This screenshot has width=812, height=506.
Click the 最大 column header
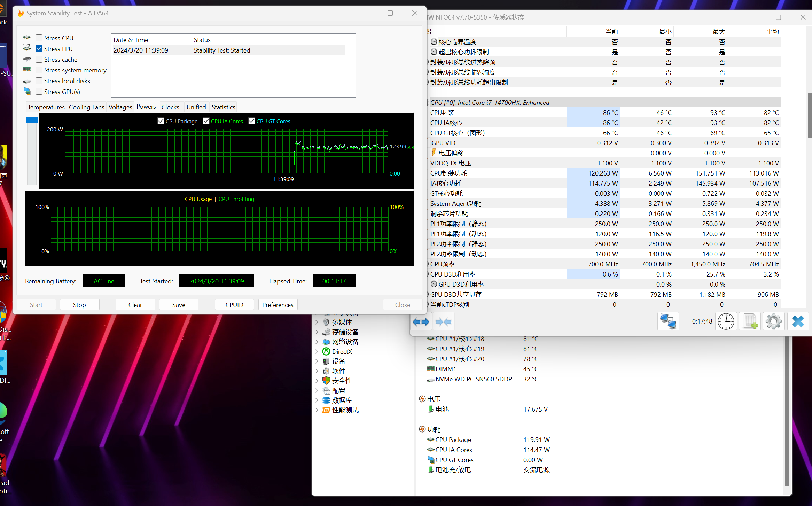[x=701, y=31]
